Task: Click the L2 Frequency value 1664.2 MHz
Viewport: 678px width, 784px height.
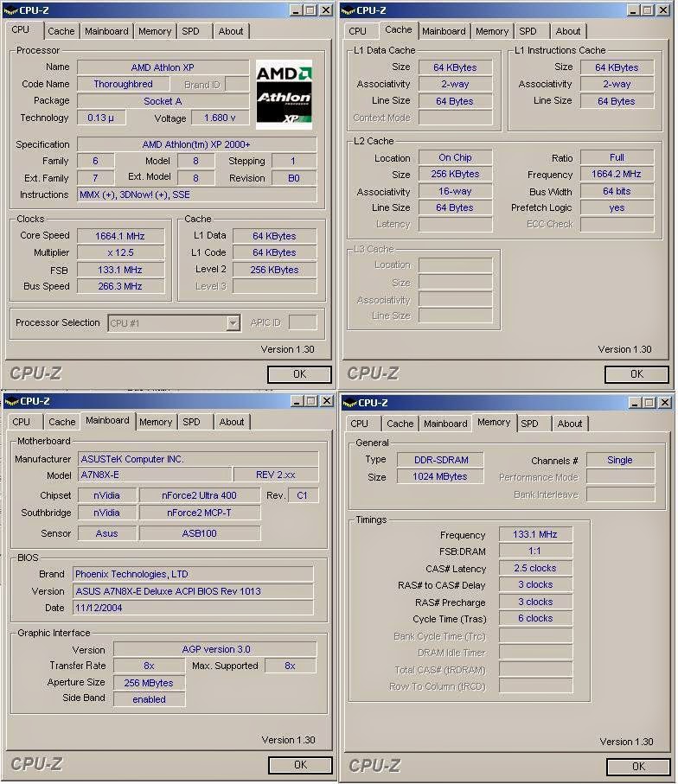Action: pos(617,174)
